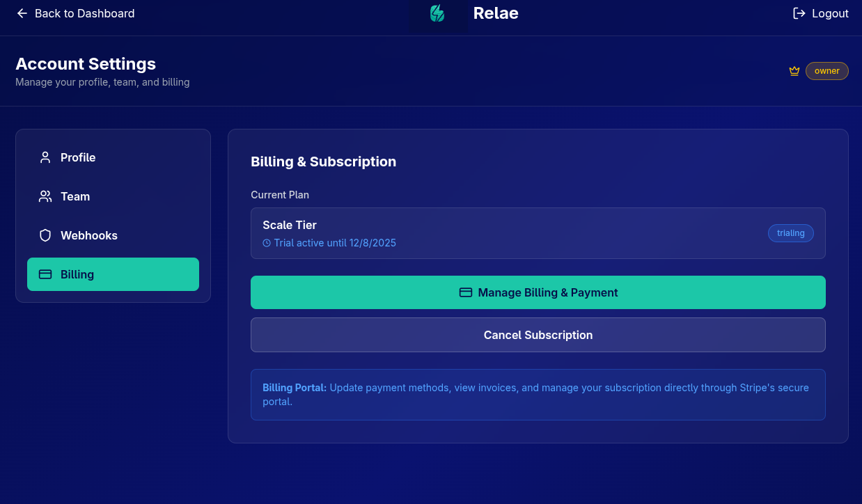Open Manage Billing & Payment
Screen dimensions: 862x504
(x=547, y=292)
